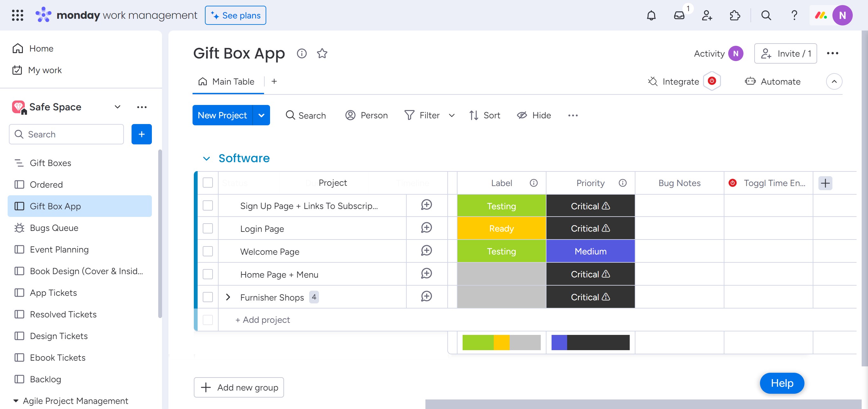Open New Project dropdown arrow
This screenshot has width=868, height=409.
point(261,115)
